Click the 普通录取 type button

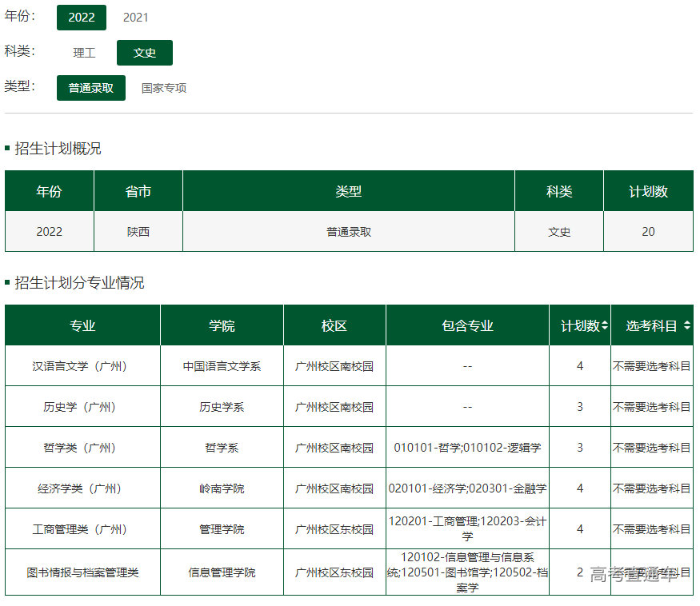tap(90, 88)
